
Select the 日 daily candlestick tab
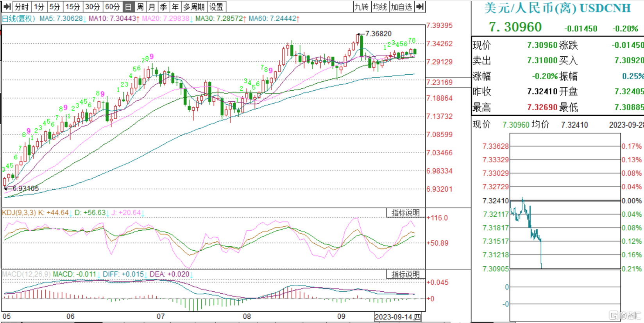pyautogui.click(x=128, y=7)
